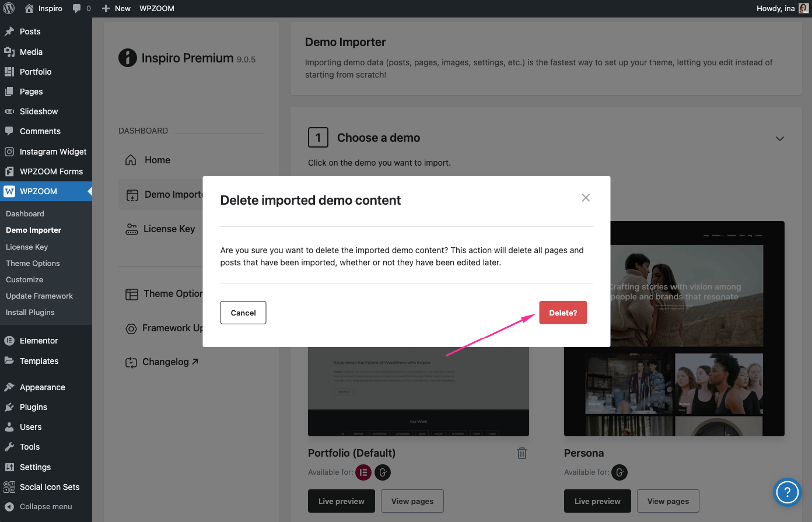This screenshot has width=812, height=522.
Task: Click the user avatar in admin bar
Action: (803, 8)
